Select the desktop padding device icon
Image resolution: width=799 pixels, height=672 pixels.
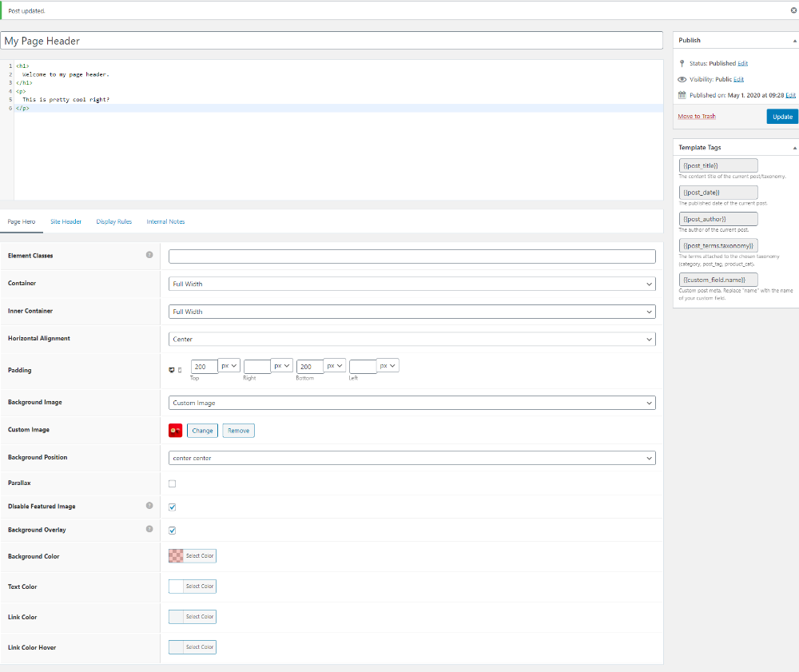(x=172, y=370)
